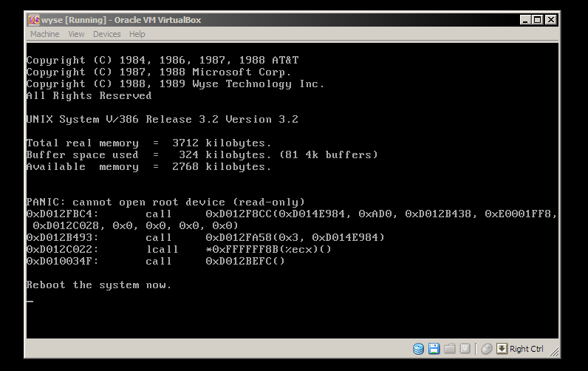Open the Devices menu

pos(107,34)
